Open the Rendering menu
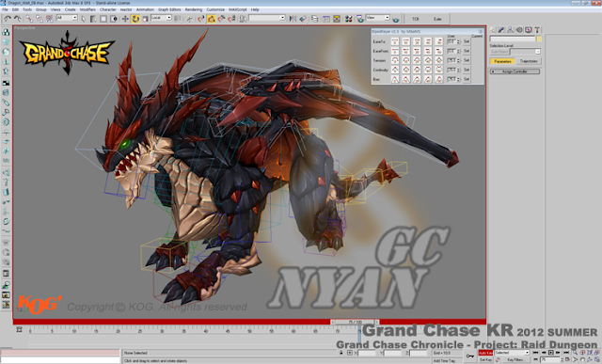 pos(194,9)
